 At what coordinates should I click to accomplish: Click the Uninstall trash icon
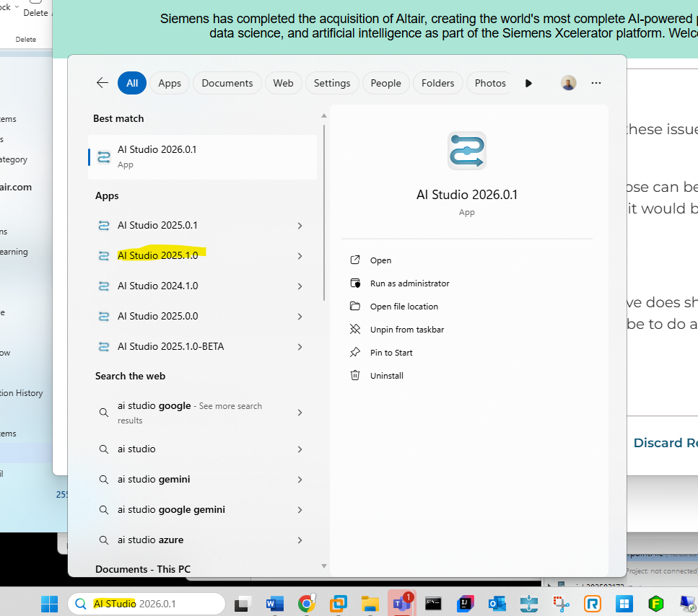[355, 376]
